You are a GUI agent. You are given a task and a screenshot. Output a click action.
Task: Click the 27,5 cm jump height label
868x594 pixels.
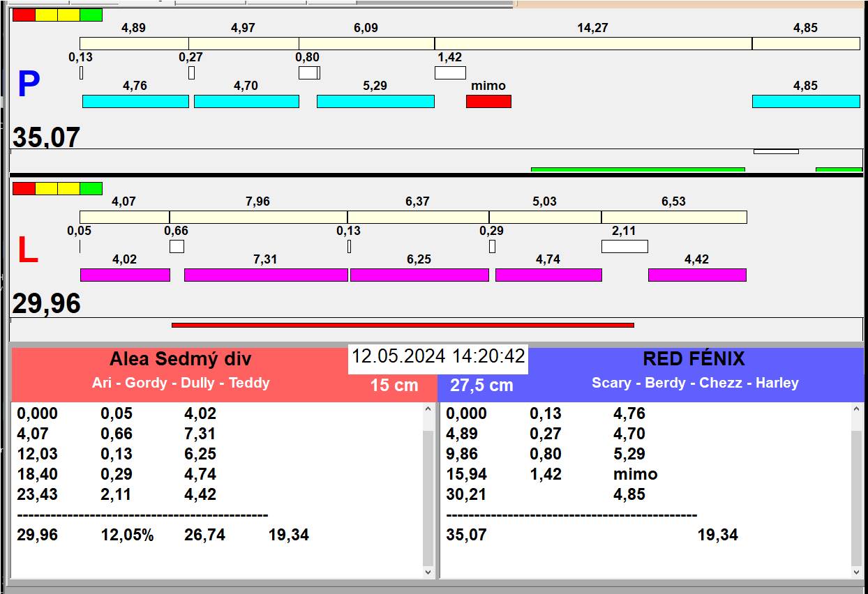click(x=481, y=386)
